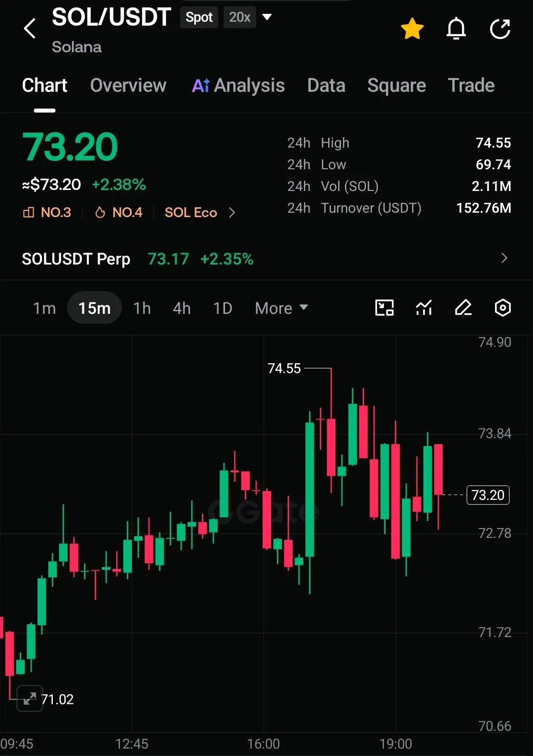Go back with the left arrow
The image size is (533, 756).
tap(30, 28)
